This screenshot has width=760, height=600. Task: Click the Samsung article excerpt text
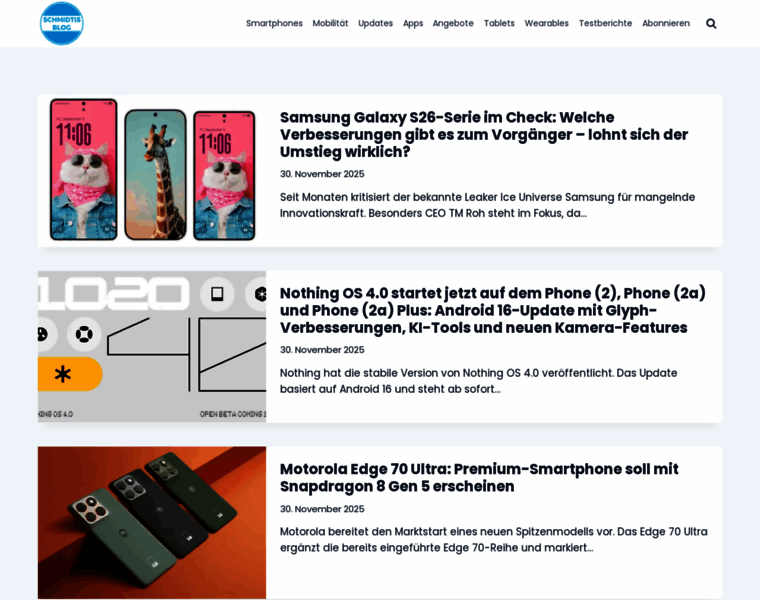tap(487, 205)
